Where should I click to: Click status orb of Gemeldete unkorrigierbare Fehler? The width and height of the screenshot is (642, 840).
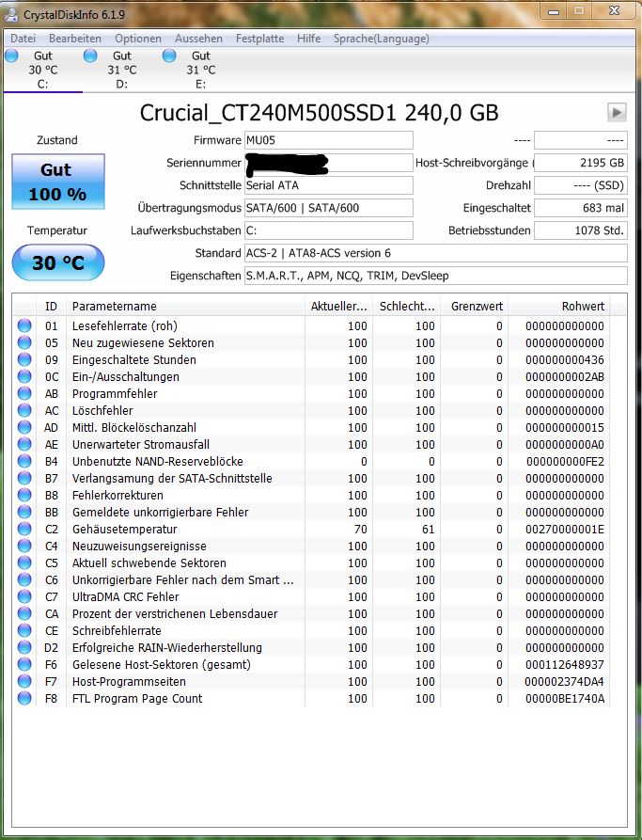point(24,512)
